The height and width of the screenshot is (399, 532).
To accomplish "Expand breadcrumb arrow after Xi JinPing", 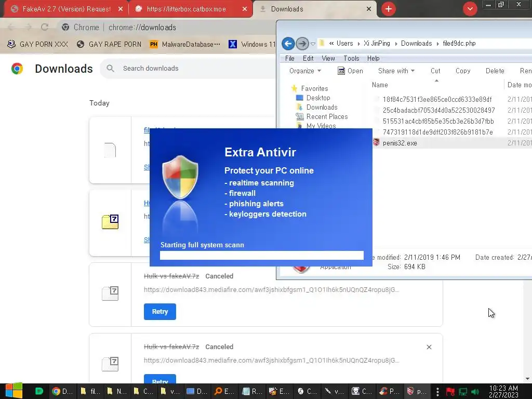I will pyautogui.click(x=395, y=44).
